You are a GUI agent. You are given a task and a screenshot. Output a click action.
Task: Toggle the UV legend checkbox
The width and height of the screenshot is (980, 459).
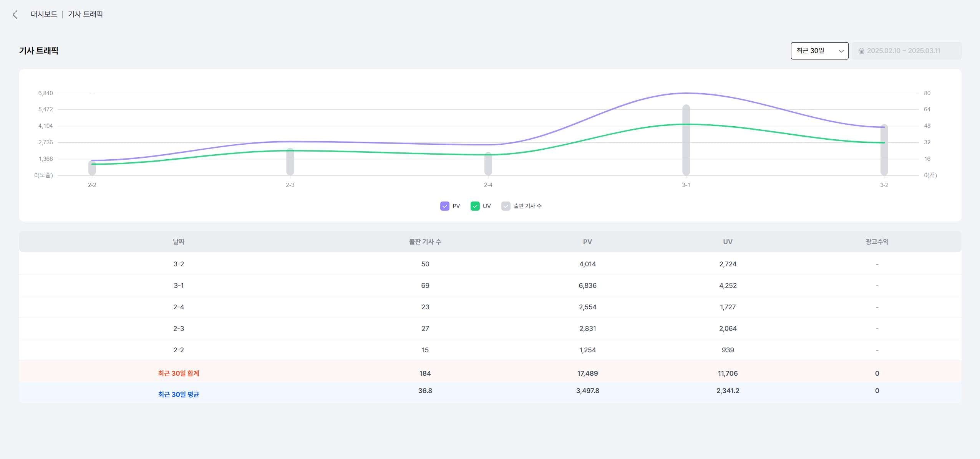pyautogui.click(x=475, y=206)
